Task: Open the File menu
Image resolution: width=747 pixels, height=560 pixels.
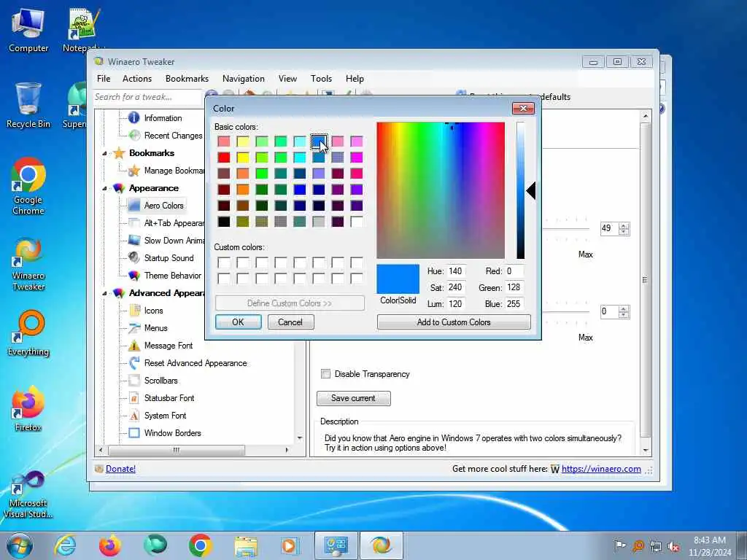Action: pyautogui.click(x=104, y=79)
